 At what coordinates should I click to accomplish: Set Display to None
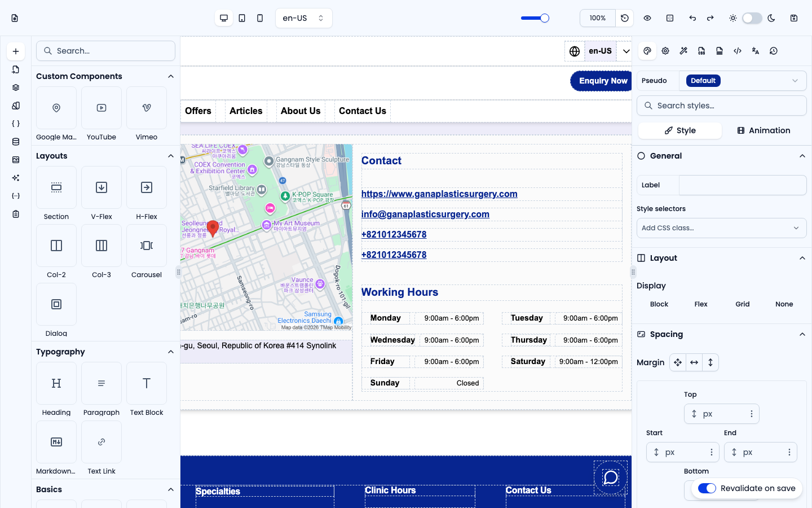point(784,304)
